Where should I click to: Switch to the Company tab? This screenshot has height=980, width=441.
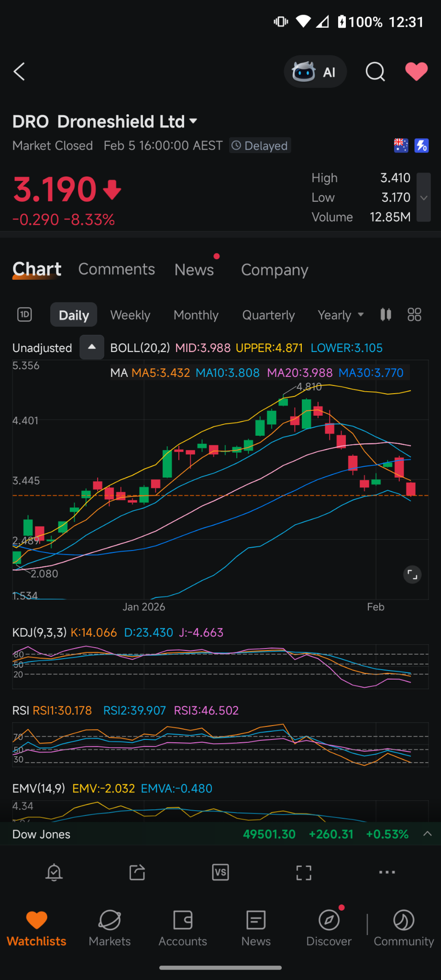pos(275,270)
